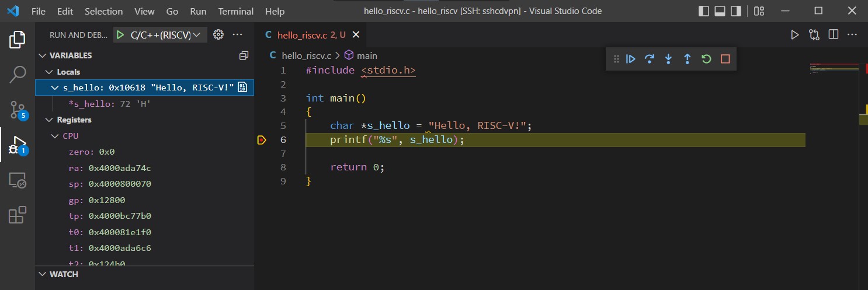Open the Extensions view
This screenshot has width=868, height=290.
18,215
